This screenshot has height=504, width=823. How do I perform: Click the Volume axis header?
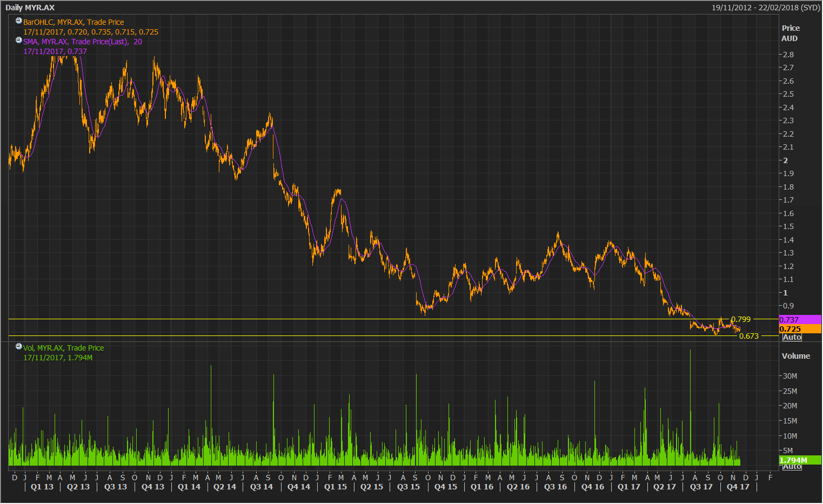(796, 356)
